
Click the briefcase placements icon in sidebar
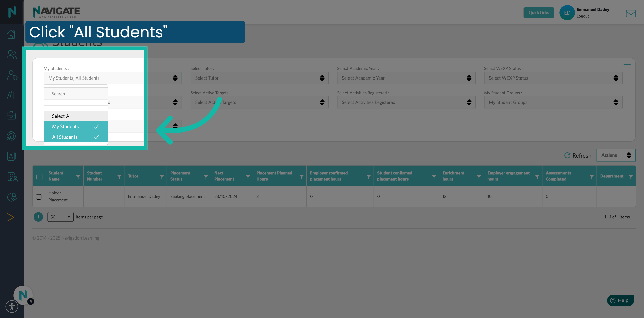tap(11, 115)
